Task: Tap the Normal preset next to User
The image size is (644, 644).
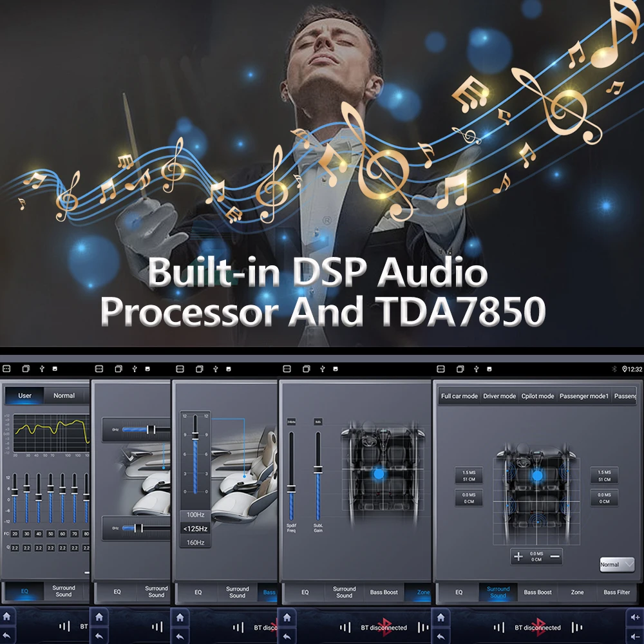Action: pos(64,395)
